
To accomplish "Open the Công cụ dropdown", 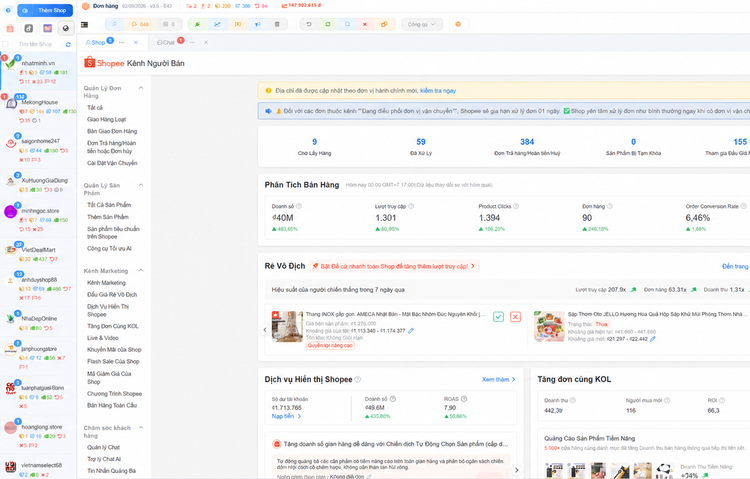I will [422, 24].
